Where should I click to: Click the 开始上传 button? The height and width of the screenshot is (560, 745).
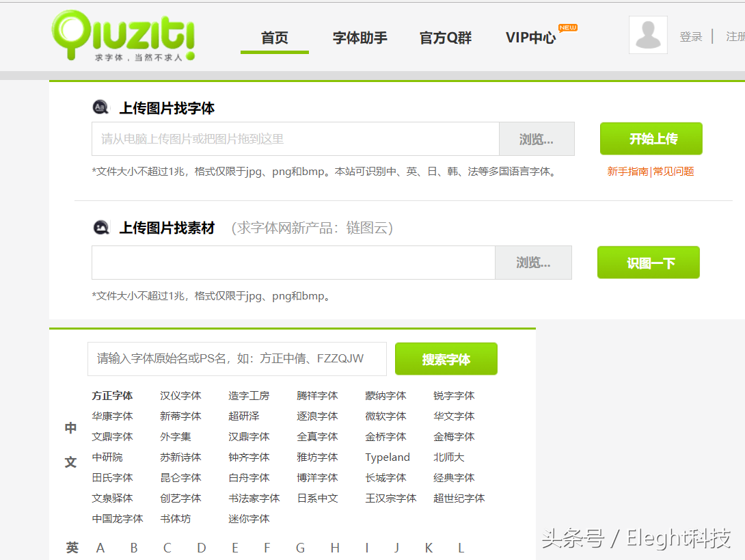point(651,138)
